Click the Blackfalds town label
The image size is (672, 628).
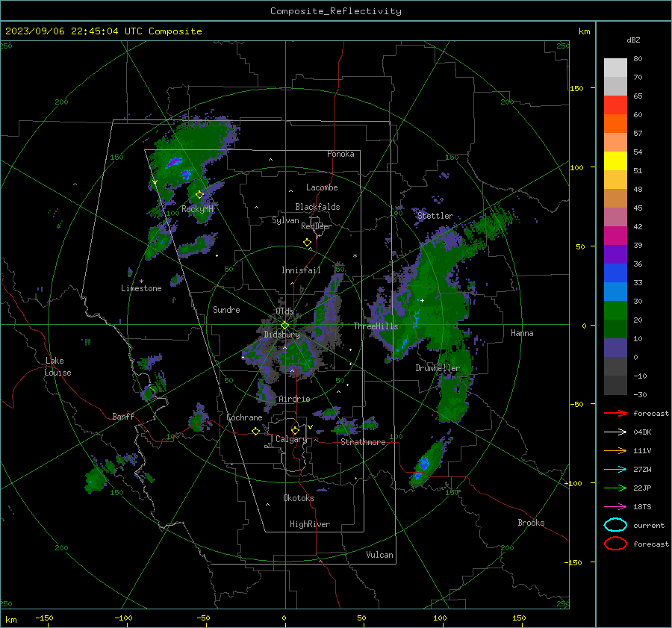click(317, 207)
